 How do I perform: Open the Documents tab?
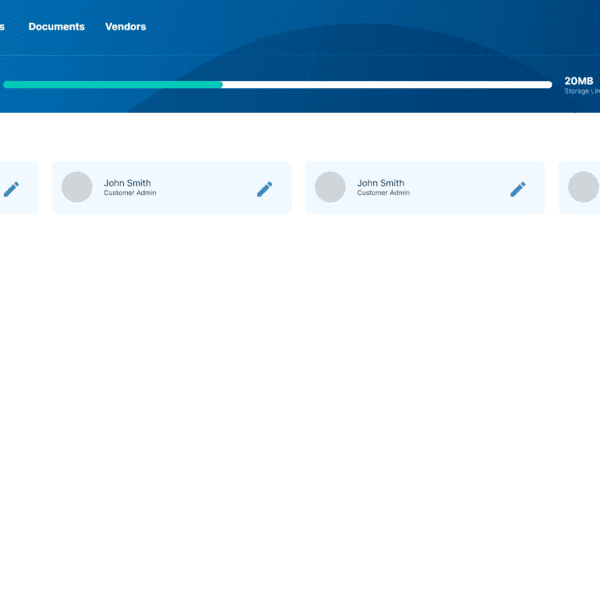click(56, 27)
